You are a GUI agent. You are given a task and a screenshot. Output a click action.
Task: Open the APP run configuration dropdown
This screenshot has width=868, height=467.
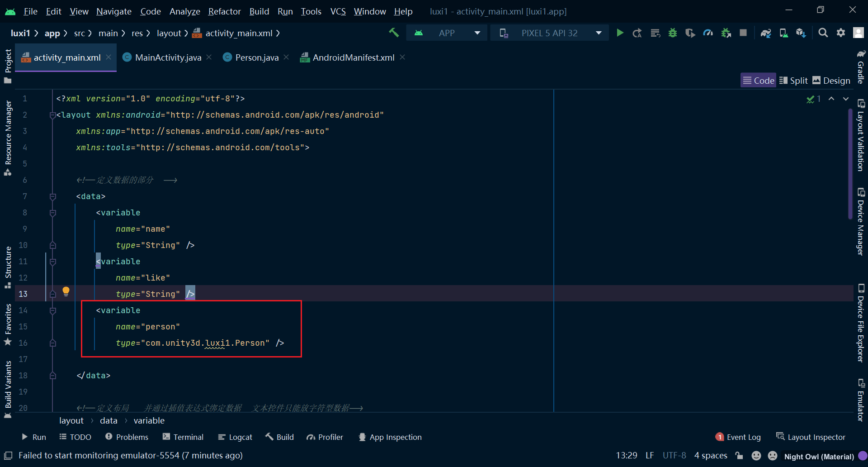[x=447, y=33]
